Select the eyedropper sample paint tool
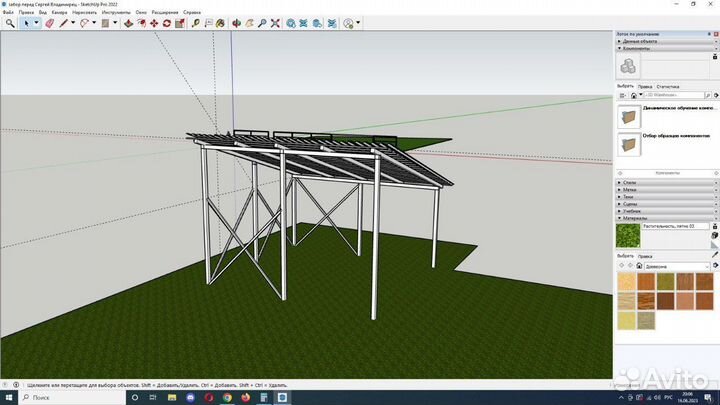The image size is (720, 405). 715,254
